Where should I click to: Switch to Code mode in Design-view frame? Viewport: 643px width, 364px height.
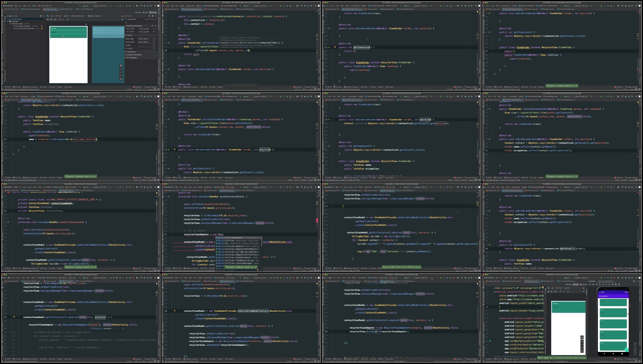(138, 12)
